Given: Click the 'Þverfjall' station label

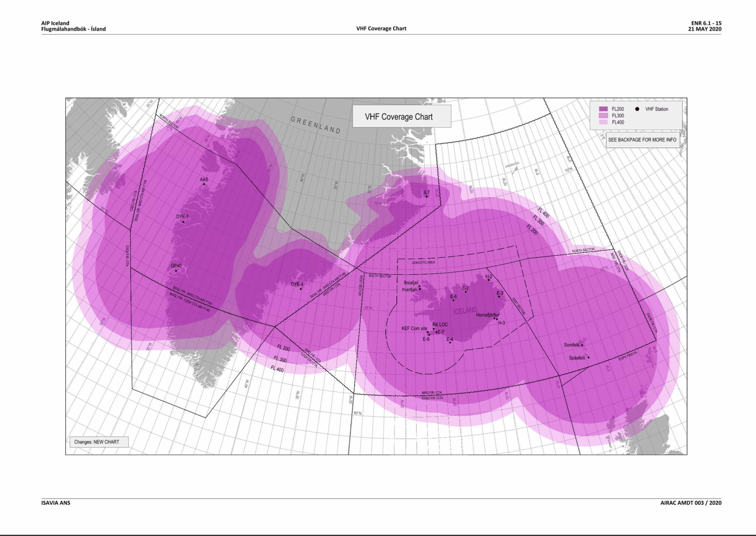Looking at the screenshot, I should [409, 290].
